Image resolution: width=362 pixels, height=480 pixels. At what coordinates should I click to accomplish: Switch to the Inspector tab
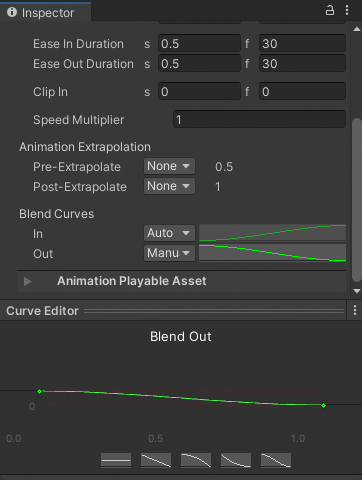click(x=45, y=13)
